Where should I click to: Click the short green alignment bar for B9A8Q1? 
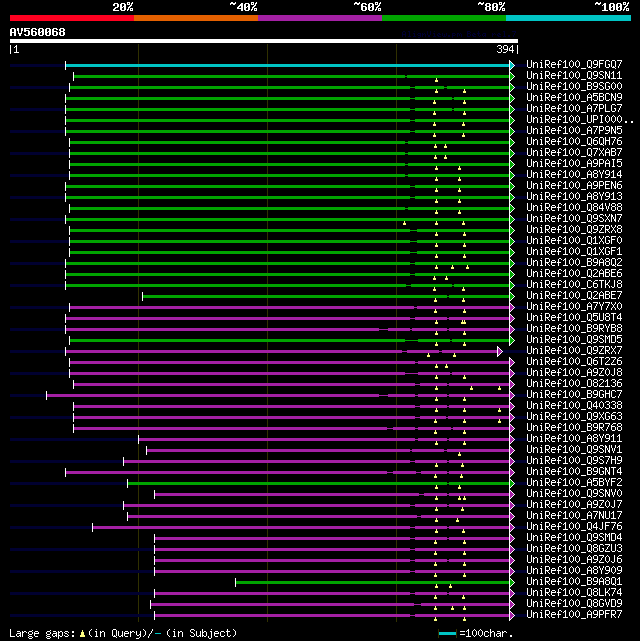pos(372,583)
